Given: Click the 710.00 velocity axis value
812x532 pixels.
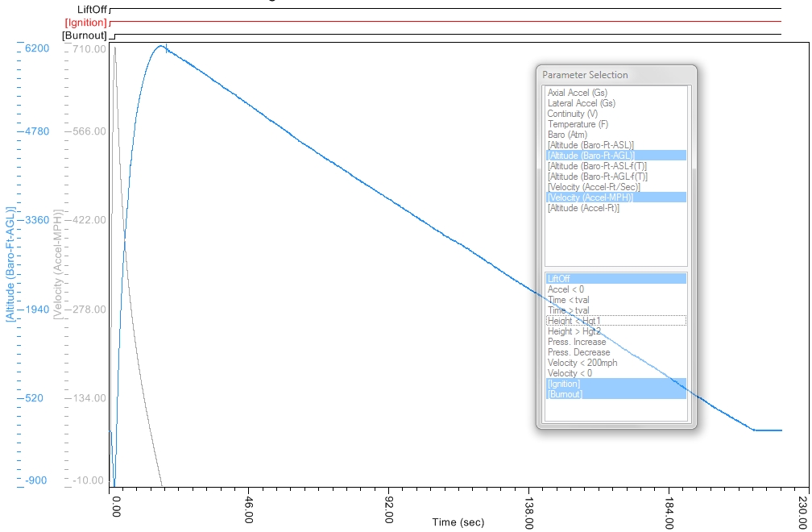Looking at the screenshot, I should 89,48.
